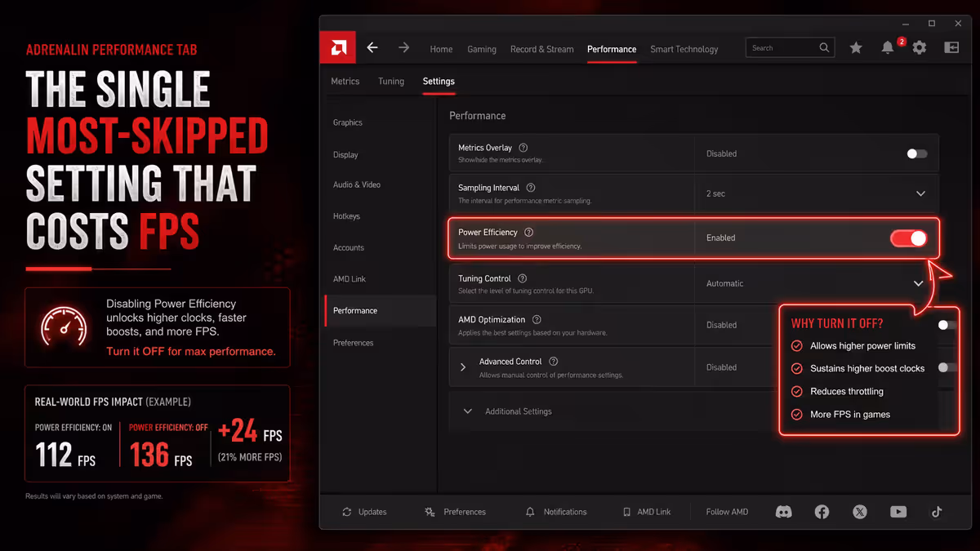Screen dimensions: 980x551
Task: Click 'Enabled' Power Efficiency status text
Action: 720,238
